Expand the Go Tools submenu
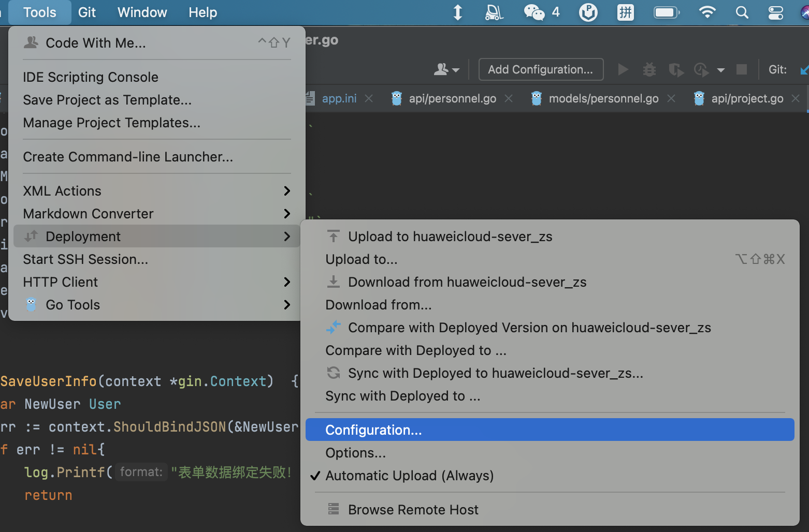 click(x=157, y=305)
